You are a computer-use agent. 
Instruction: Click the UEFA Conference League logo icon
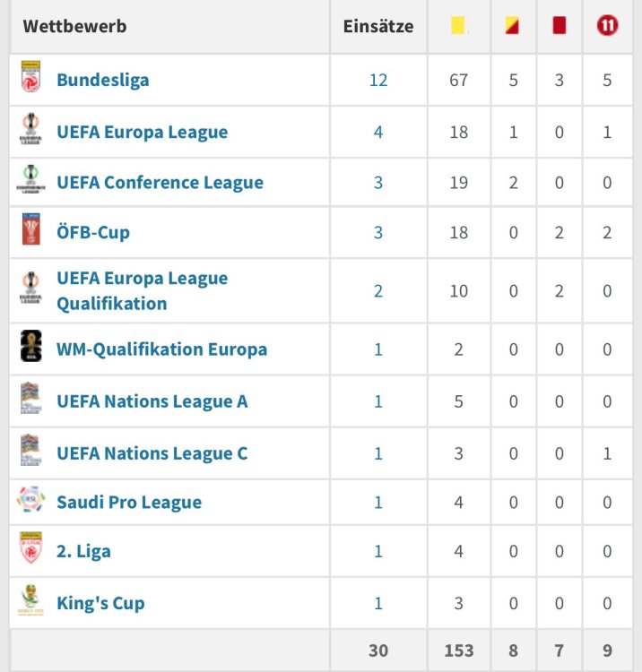(x=30, y=182)
